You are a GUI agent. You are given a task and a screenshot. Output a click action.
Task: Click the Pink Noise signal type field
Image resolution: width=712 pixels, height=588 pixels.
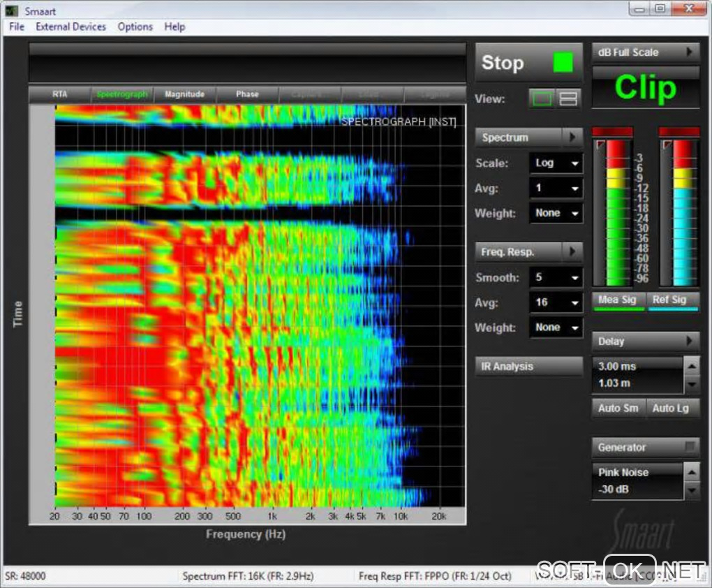tap(623, 472)
